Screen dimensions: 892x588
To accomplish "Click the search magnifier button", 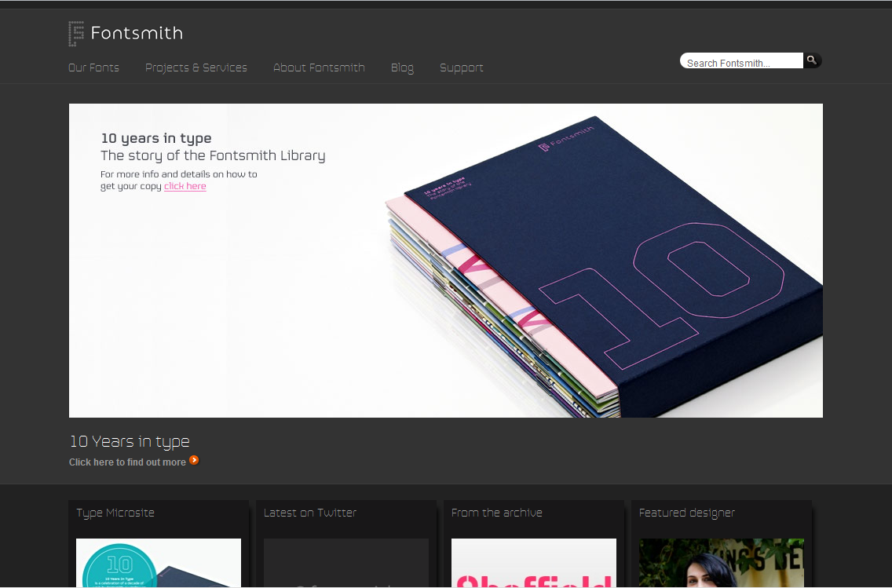I will 813,60.
